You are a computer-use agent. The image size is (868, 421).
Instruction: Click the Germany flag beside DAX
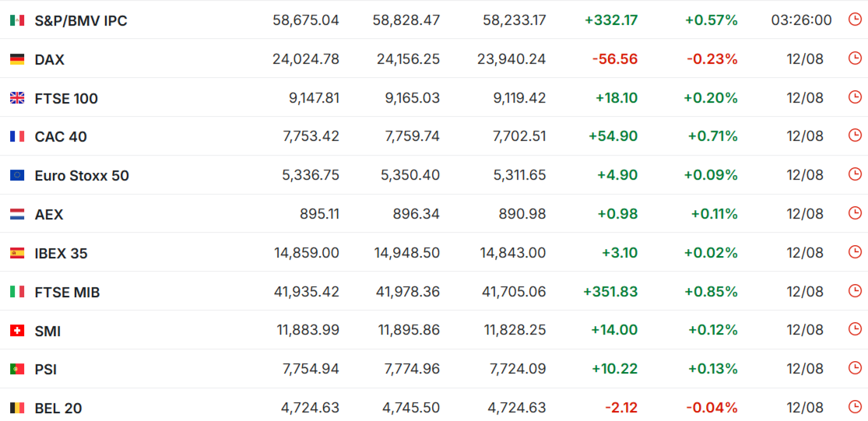pos(17,59)
